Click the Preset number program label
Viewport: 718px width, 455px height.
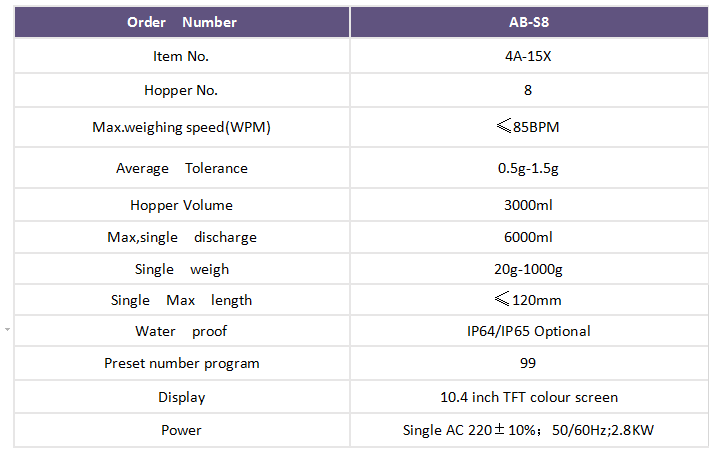click(182, 363)
